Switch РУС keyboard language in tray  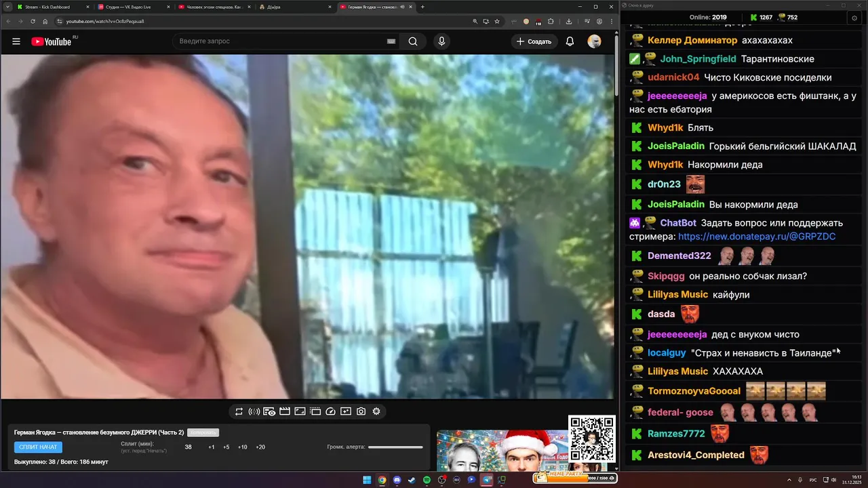point(813,480)
